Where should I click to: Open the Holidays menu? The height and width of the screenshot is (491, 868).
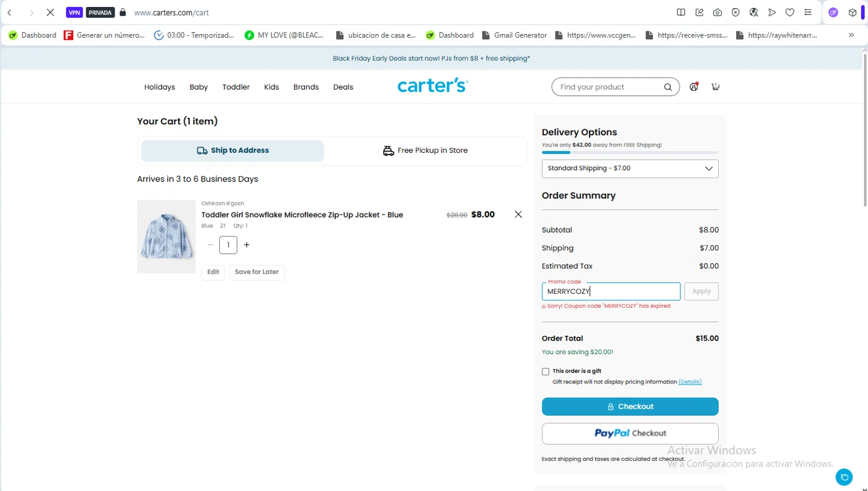tap(160, 87)
